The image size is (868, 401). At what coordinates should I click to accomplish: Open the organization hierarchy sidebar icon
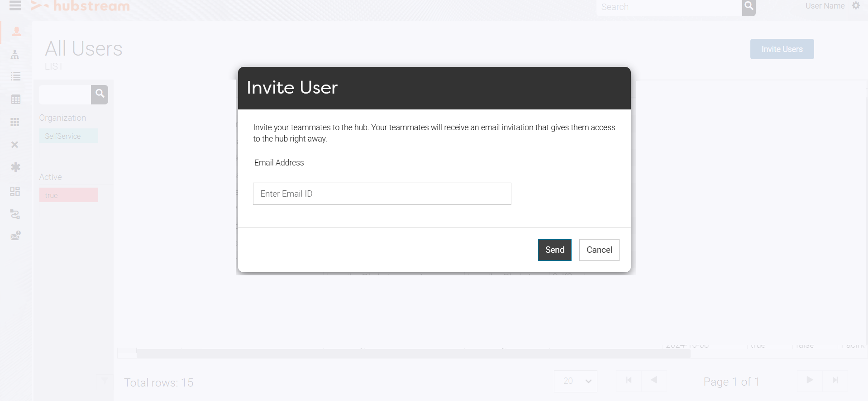(x=15, y=54)
